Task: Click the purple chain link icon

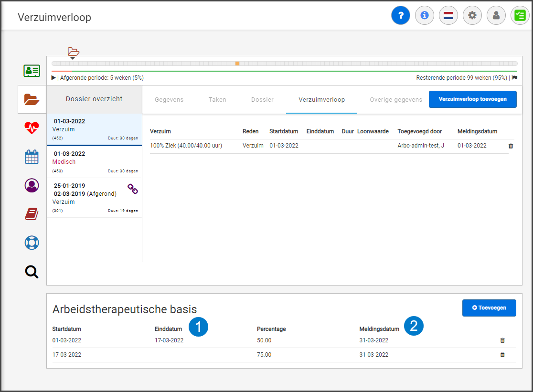Action: 133,189
